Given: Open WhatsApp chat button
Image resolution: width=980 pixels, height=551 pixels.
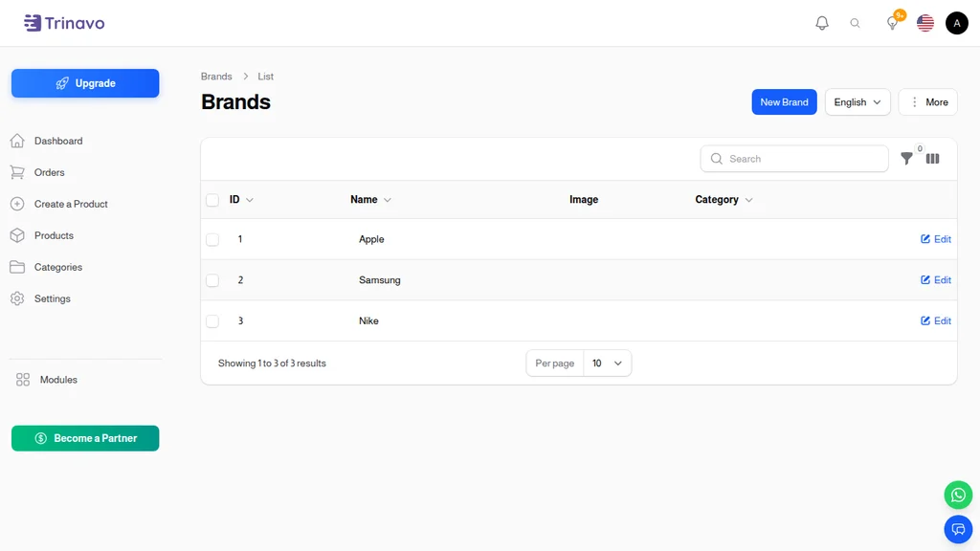Looking at the screenshot, I should click(x=957, y=495).
